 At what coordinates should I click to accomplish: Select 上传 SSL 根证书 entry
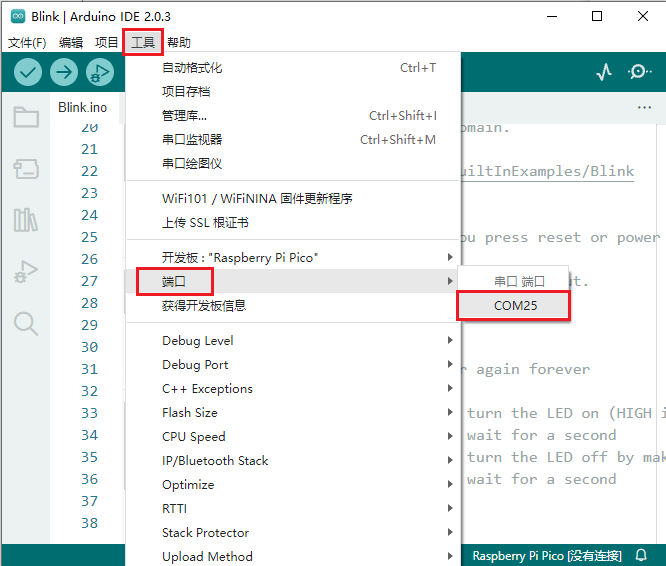pyautogui.click(x=293, y=223)
